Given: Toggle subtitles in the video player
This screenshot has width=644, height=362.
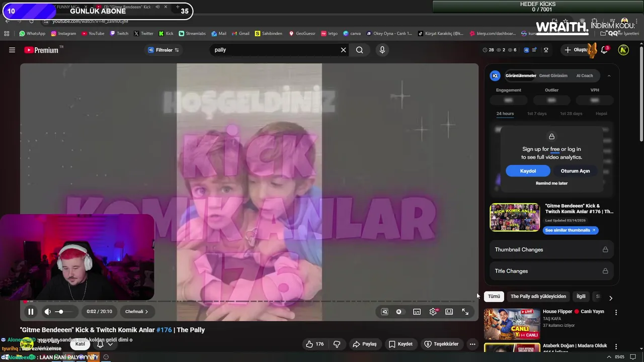Looking at the screenshot, I should (x=417, y=312).
